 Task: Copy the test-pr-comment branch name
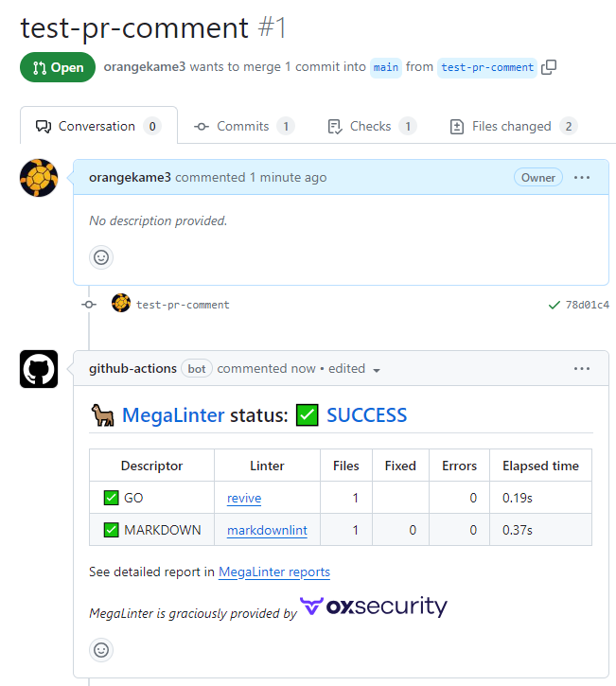pos(549,67)
